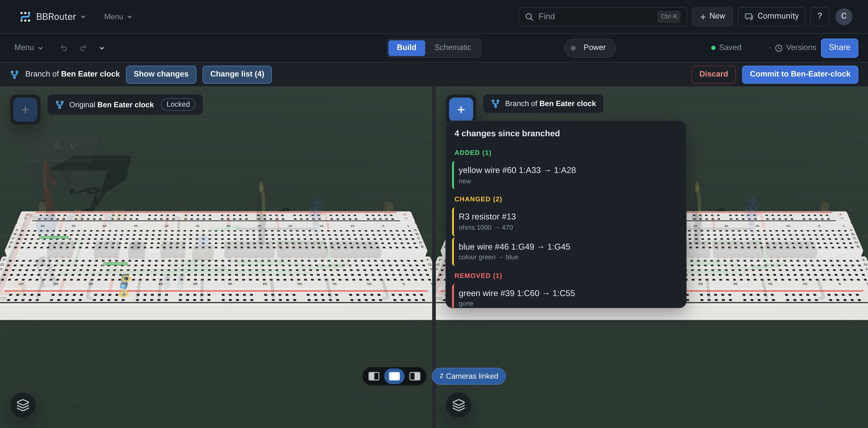Viewport: 868px width, 428px height.
Task: Open help with the question mark
Action: point(819,17)
